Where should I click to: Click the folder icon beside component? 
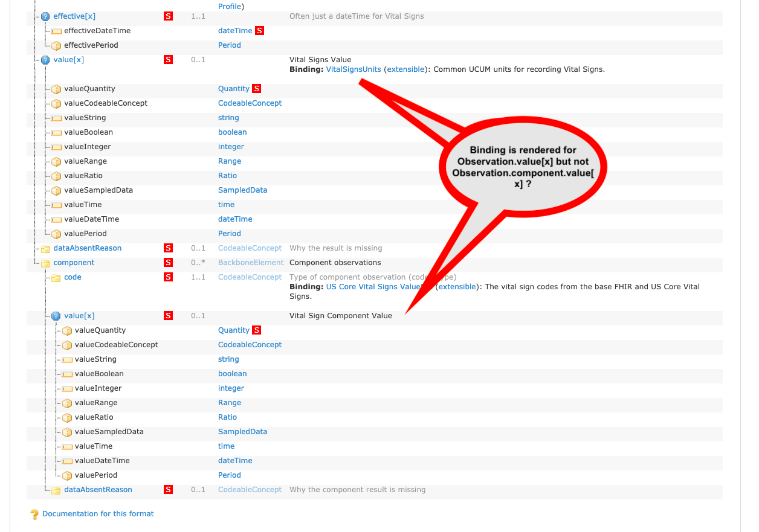point(45,263)
